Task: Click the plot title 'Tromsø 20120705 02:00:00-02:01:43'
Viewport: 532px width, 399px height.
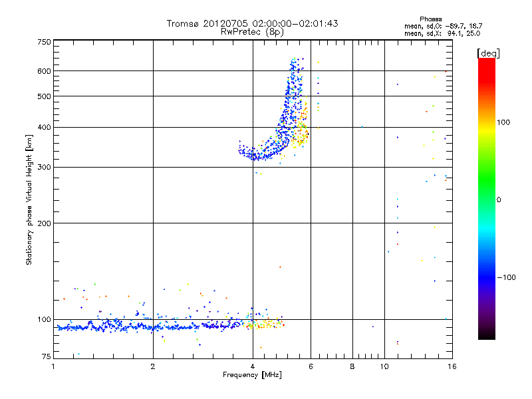Action: click(x=252, y=23)
